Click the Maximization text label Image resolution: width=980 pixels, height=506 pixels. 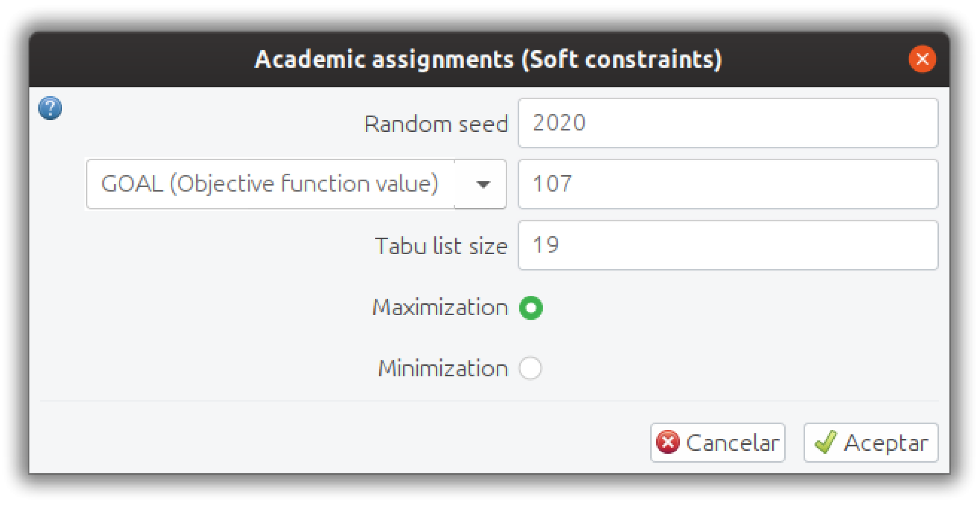click(440, 308)
